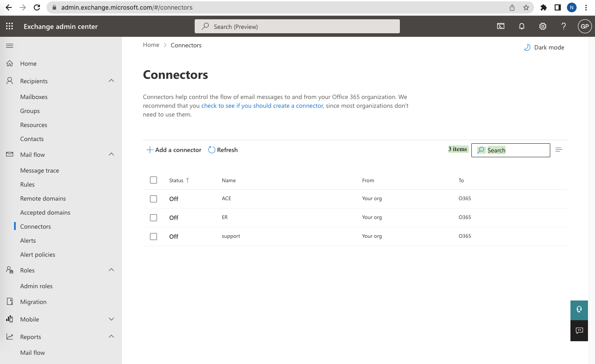Screen dimensions: 595x364
Task: Collapse the Roles section chevron
Action: (x=111, y=270)
